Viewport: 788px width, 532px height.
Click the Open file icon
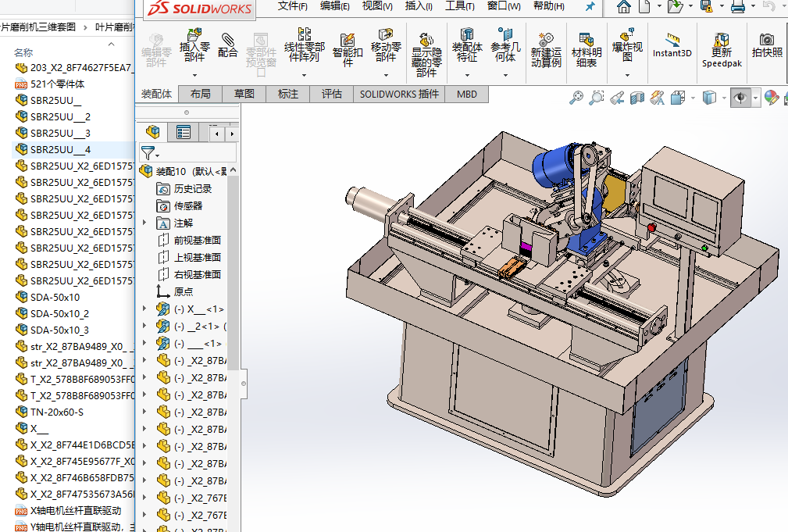tap(675, 6)
